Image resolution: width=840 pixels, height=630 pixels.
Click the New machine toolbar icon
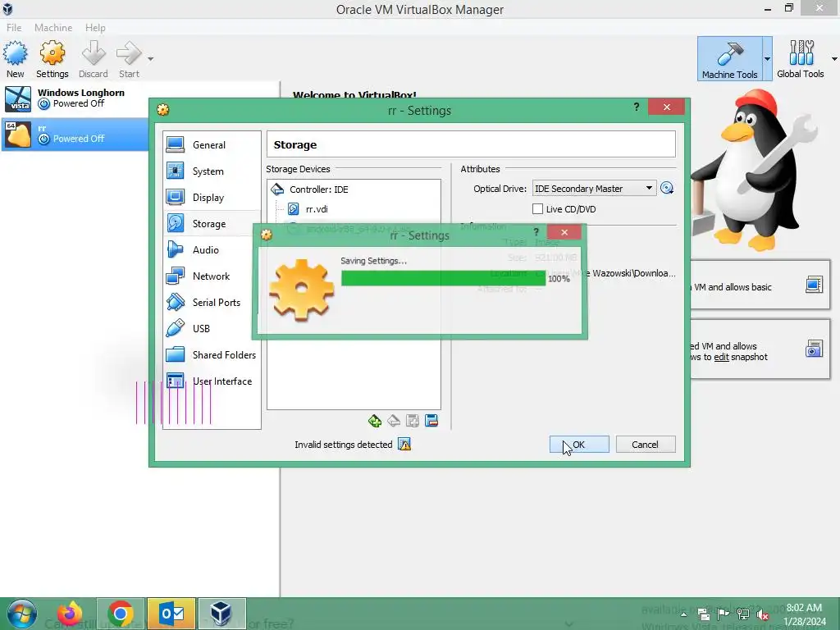(x=15, y=59)
